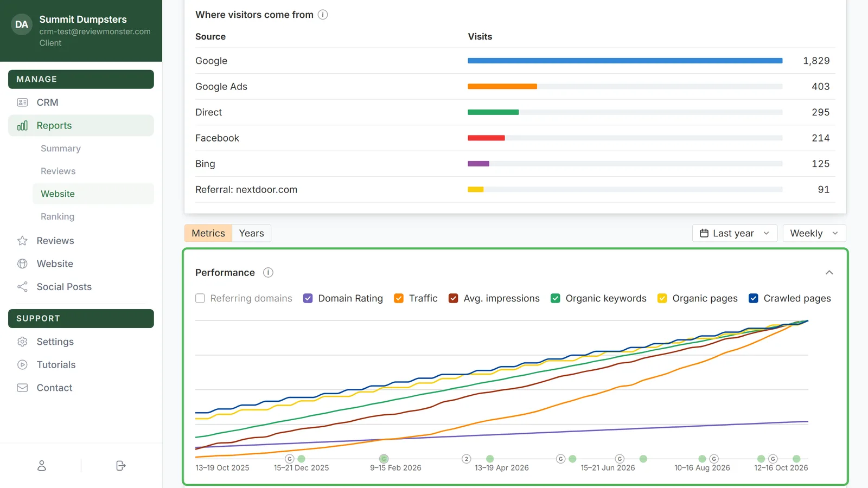The image size is (868, 488).
Task: Open the user profile icon at sidebar bottom
Action: click(x=42, y=466)
